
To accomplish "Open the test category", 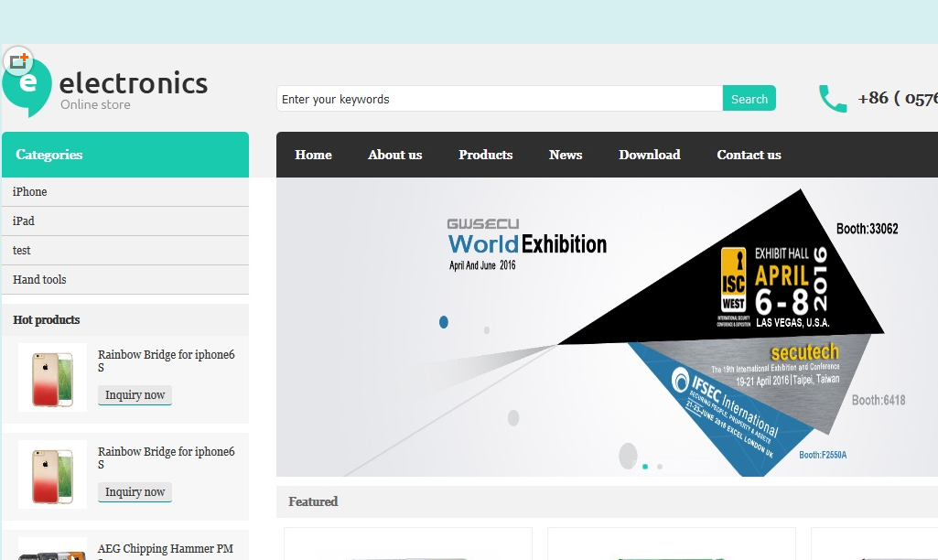I will pos(125,251).
